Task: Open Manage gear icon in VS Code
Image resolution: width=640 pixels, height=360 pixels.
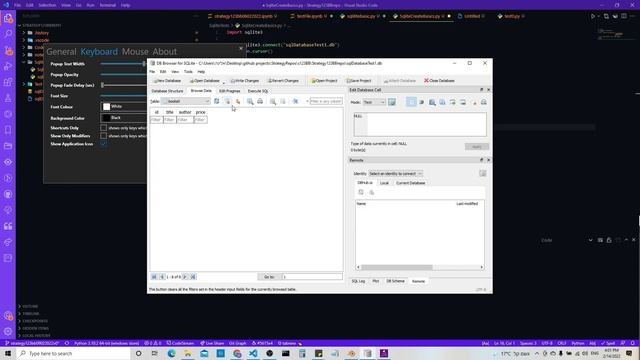Action: 8,331
